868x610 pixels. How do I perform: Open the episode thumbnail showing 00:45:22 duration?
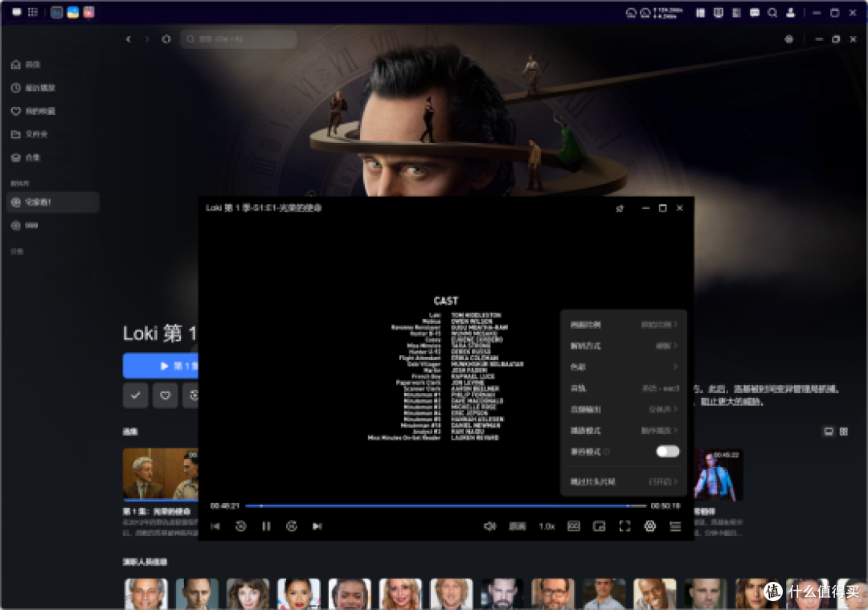click(x=718, y=474)
